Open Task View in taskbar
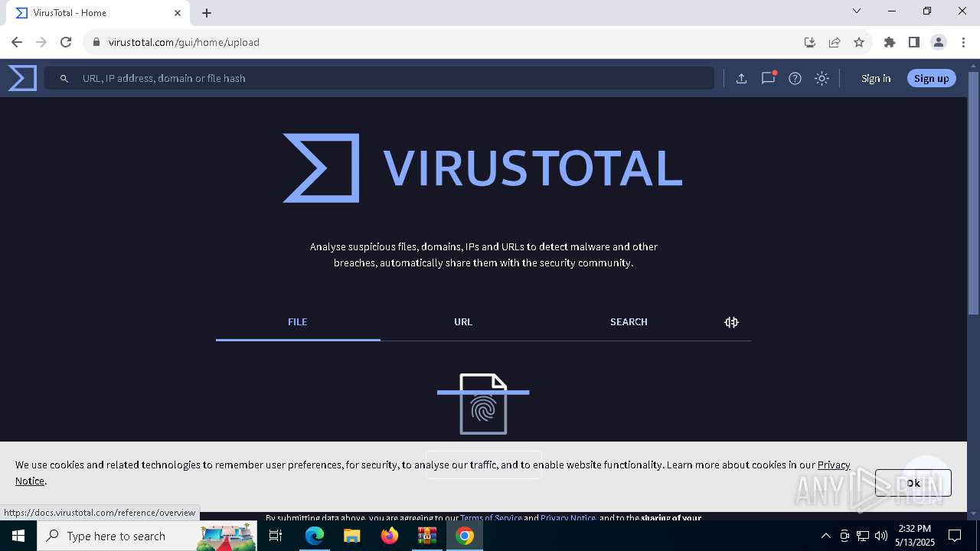 276,536
